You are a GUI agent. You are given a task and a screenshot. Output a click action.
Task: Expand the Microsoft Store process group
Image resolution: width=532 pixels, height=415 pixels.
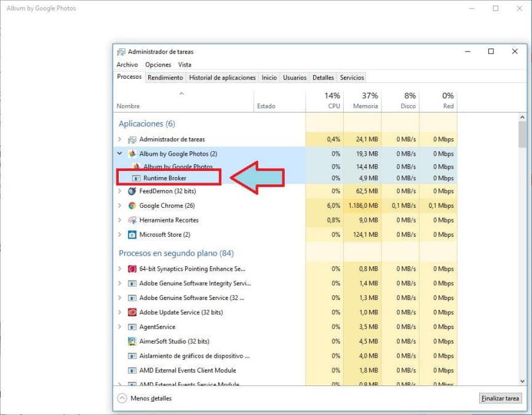tap(120, 234)
